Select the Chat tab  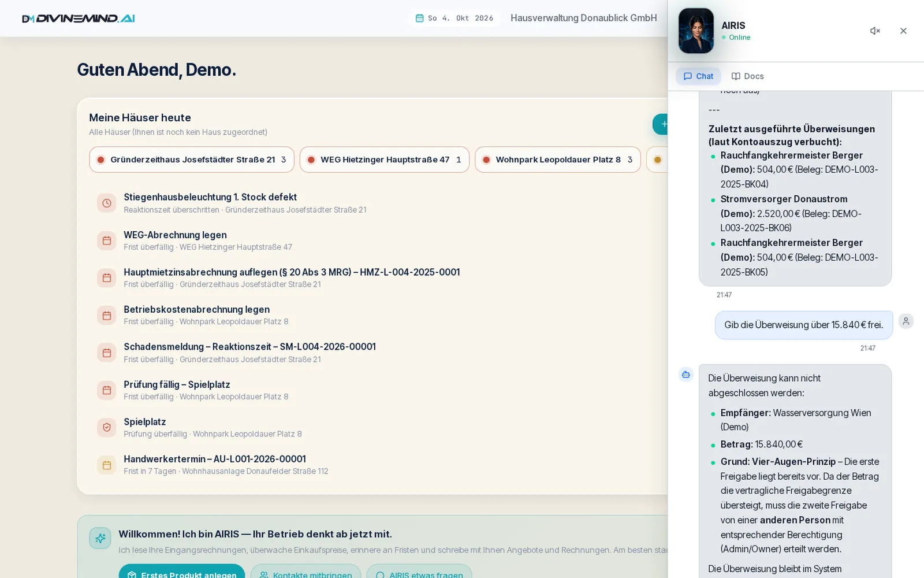698,76
